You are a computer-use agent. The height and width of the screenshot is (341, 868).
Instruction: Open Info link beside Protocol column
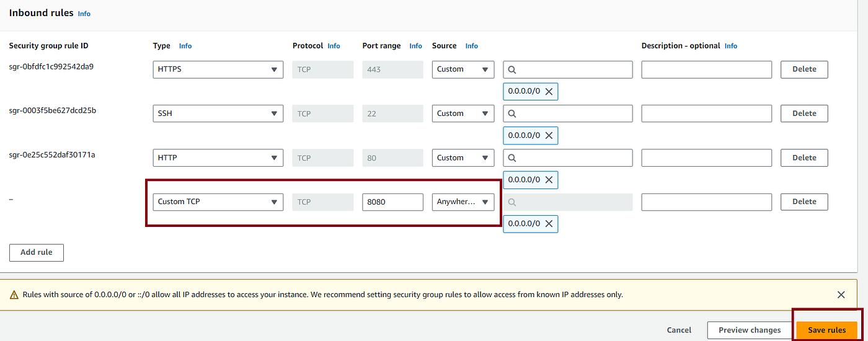334,46
